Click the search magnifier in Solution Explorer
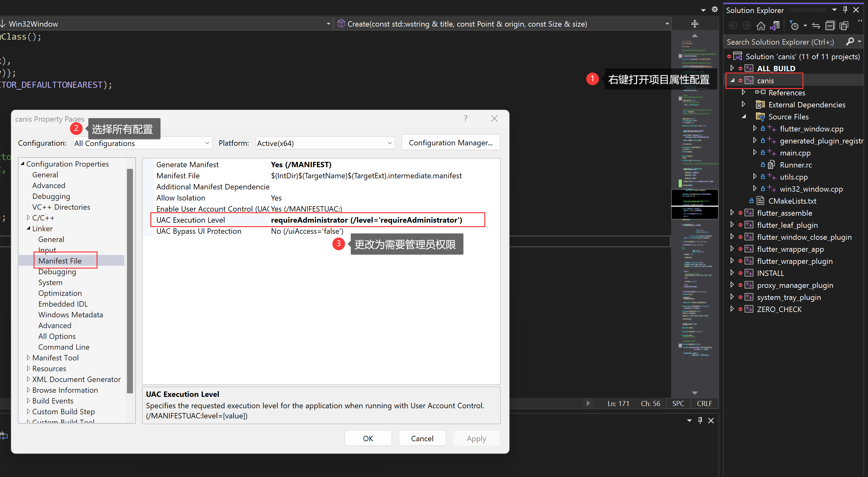The height and width of the screenshot is (477, 868). tap(851, 41)
